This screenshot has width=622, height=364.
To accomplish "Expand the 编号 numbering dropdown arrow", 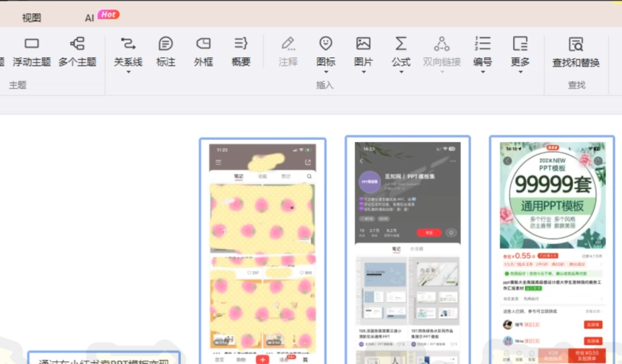I will point(482,72).
